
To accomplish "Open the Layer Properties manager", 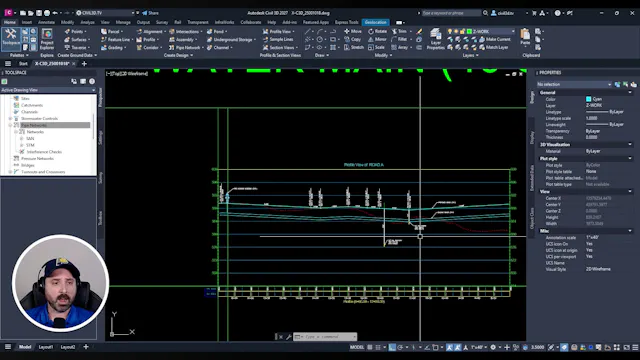I will tap(436, 39).
